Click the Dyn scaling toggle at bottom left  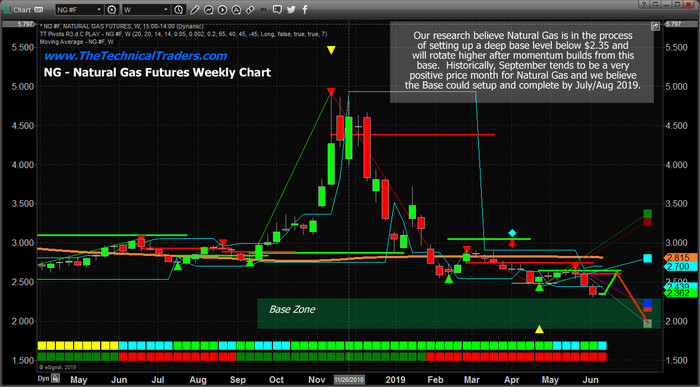[x=43, y=379]
